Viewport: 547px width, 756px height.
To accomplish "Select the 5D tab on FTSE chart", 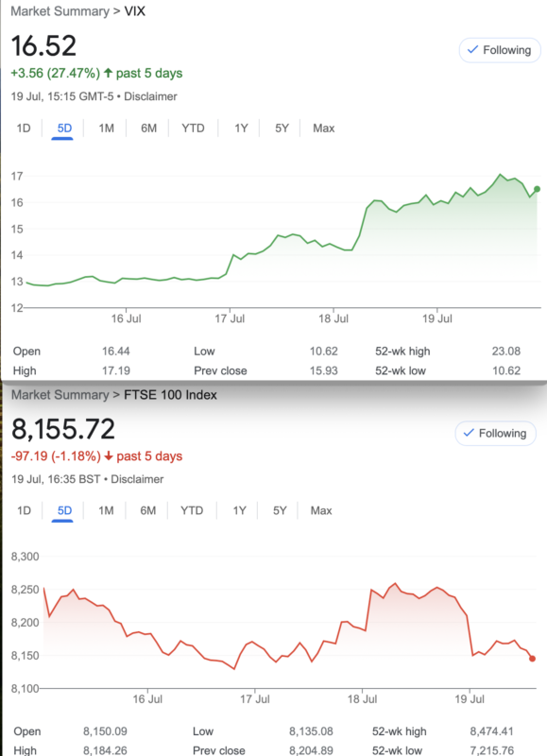I will point(64,510).
